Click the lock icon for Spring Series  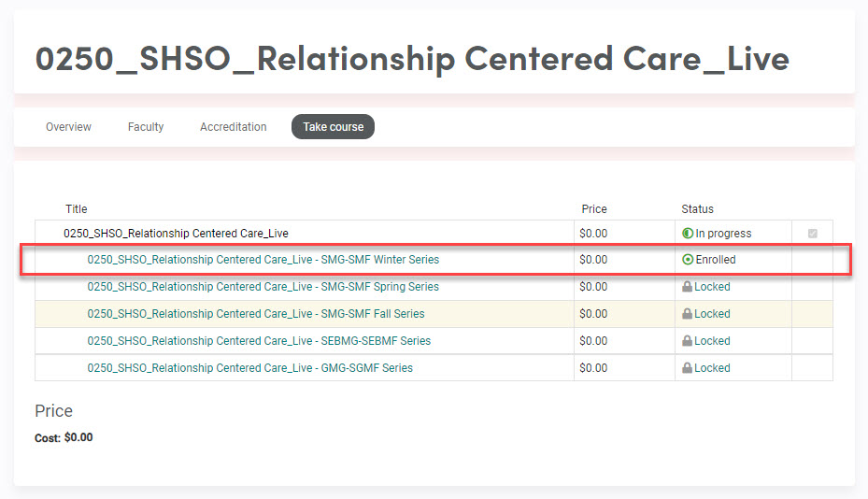coord(688,287)
